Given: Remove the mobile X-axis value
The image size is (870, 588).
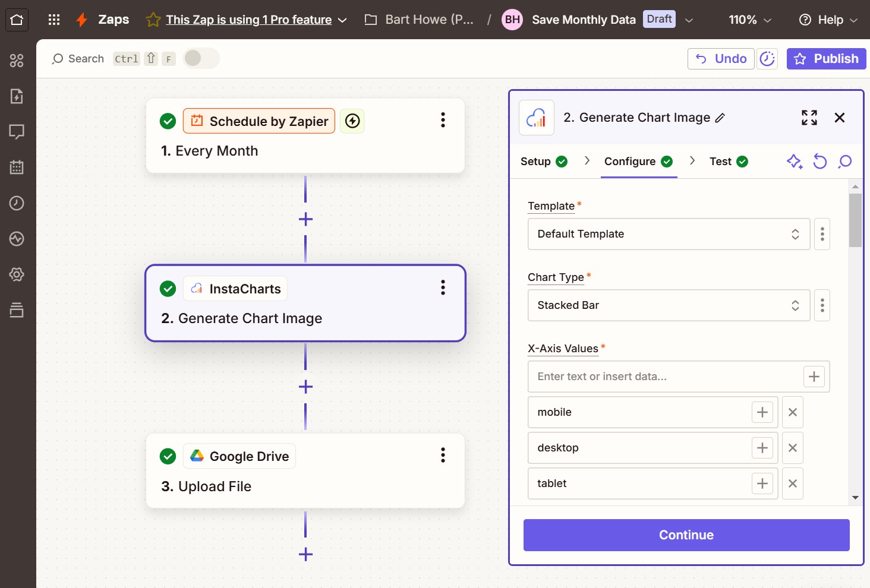Looking at the screenshot, I should click(793, 412).
